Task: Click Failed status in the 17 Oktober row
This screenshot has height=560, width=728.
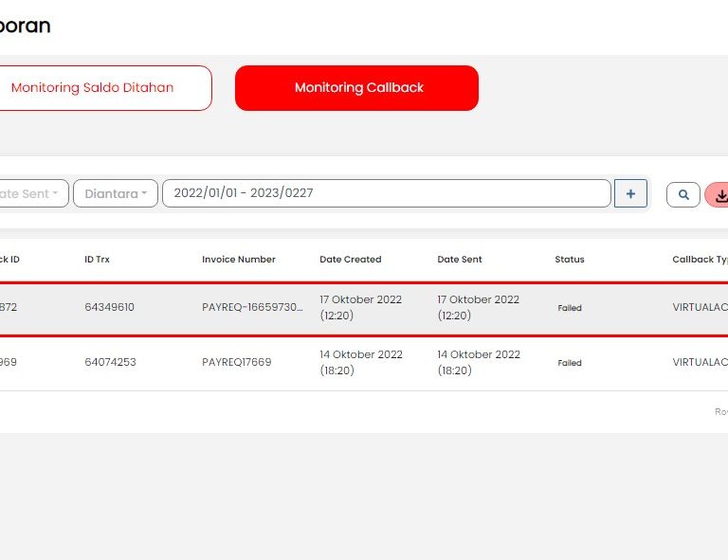Action: [570, 309]
